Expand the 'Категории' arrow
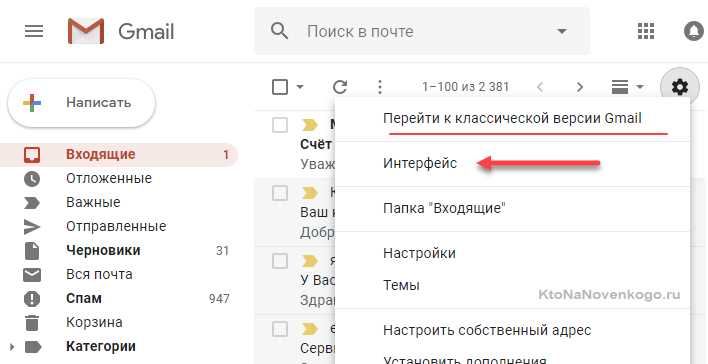The width and height of the screenshot is (708, 364). [12, 347]
